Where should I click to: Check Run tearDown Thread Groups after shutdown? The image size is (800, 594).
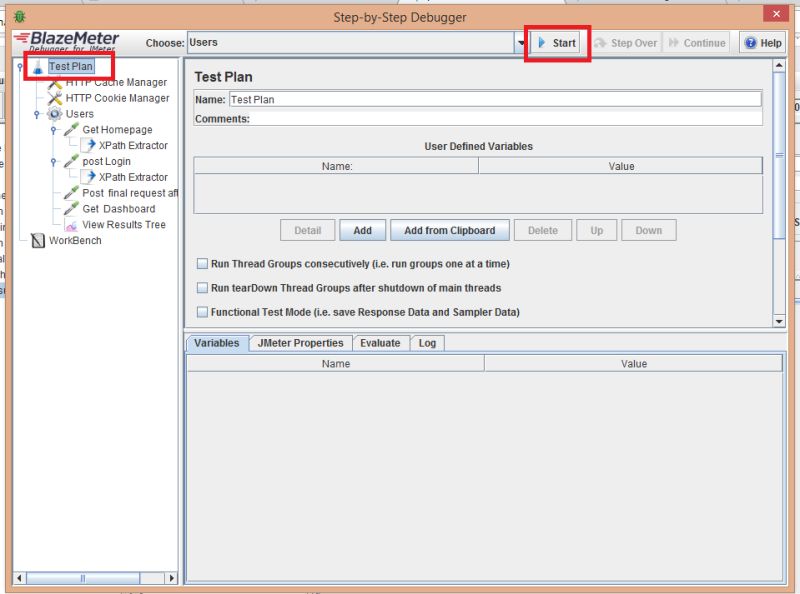(x=202, y=290)
